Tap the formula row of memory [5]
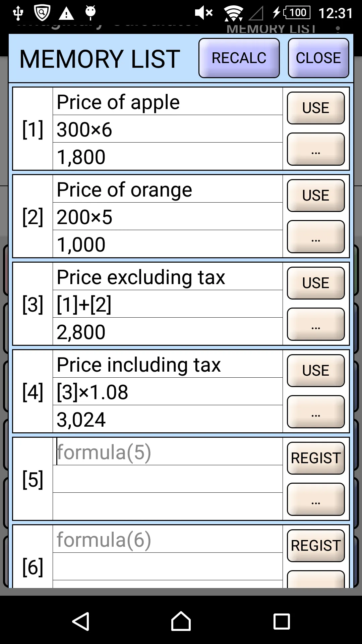 pos(168,479)
